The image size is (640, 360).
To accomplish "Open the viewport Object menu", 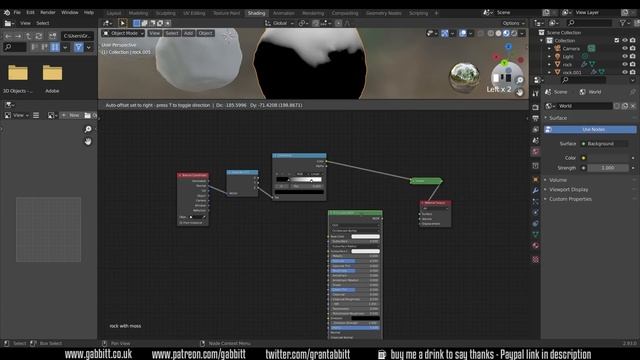I will coord(205,33).
